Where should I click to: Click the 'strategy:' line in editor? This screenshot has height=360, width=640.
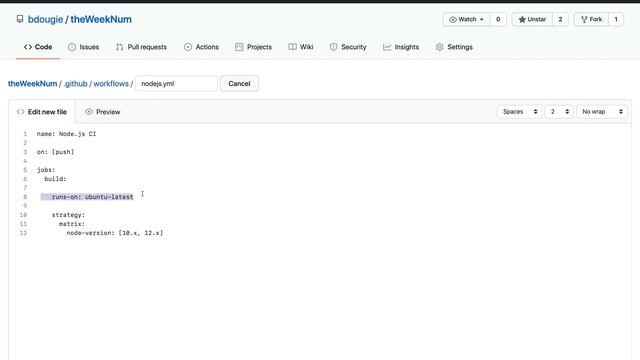click(68, 215)
